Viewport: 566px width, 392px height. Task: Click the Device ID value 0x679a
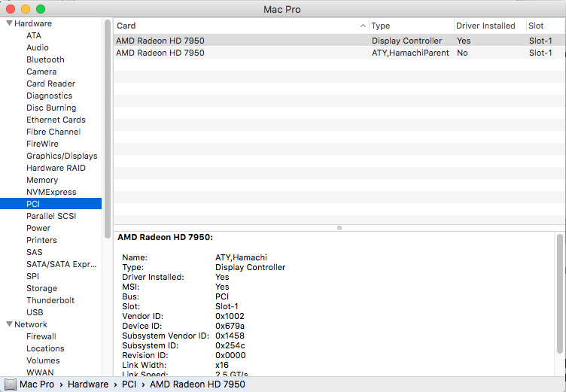click(230, 326)
